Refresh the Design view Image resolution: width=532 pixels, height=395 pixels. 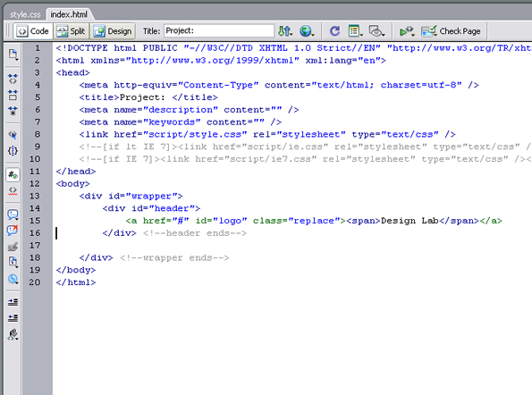click(x=335, y=31)
